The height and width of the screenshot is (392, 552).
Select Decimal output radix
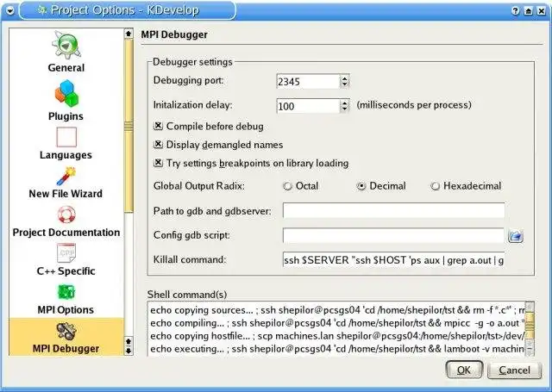tap(361, 186)
